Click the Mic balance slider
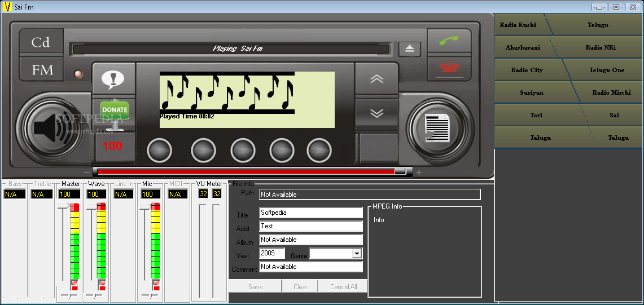This screenshot has width=644, height=305. [x=150, y=295]
